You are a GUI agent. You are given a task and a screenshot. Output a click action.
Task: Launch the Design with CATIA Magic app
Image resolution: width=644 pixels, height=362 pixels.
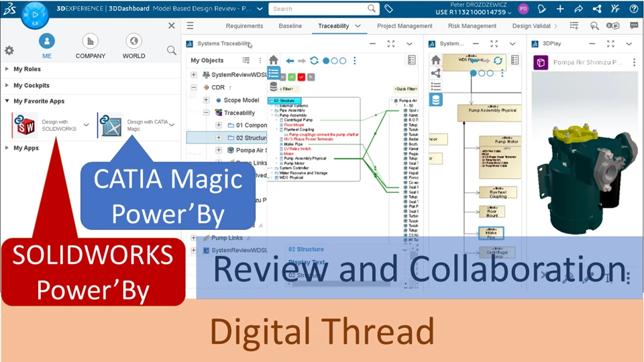pos(110,125)
